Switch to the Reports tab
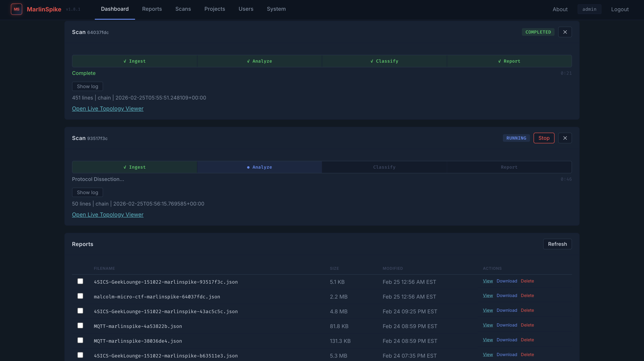644x361 pixels. (x=152, y=9)
